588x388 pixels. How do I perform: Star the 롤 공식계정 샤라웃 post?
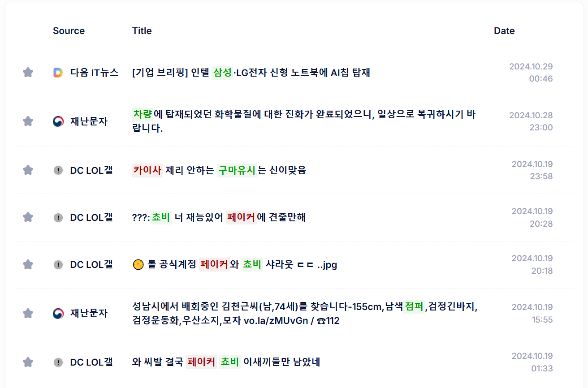(x=28, y=264)
